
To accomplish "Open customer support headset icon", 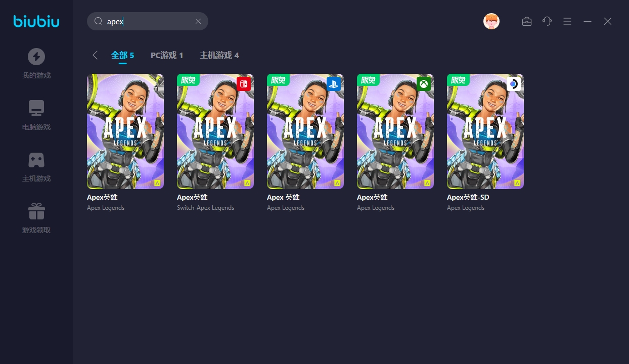I will 547,21.
